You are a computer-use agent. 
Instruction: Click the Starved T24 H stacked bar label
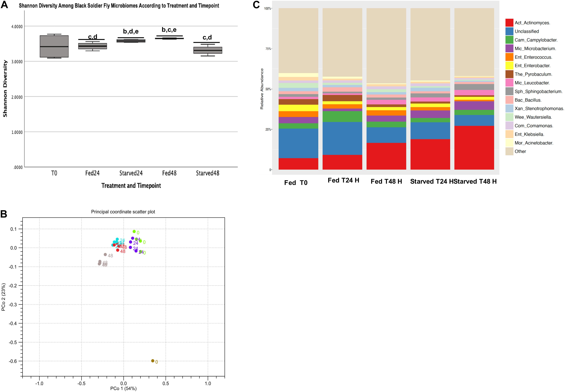(x=432, y=181)
